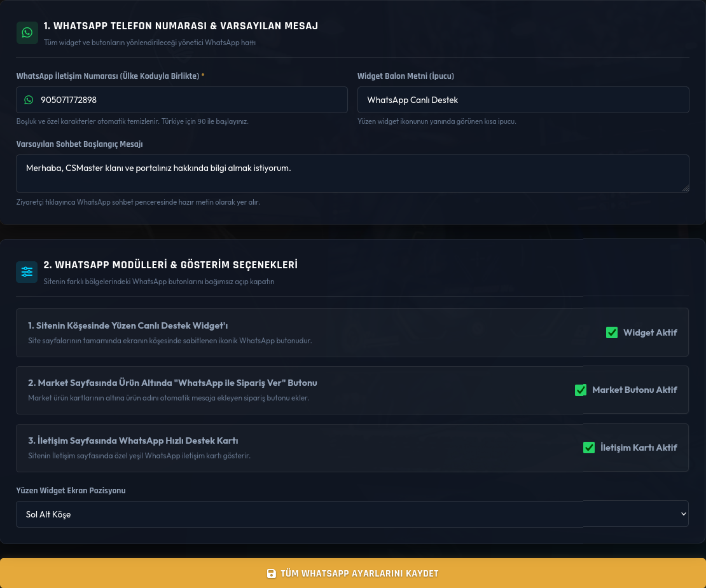Click the WhatsApp icon inside phone number field

(x=29, y=100)
